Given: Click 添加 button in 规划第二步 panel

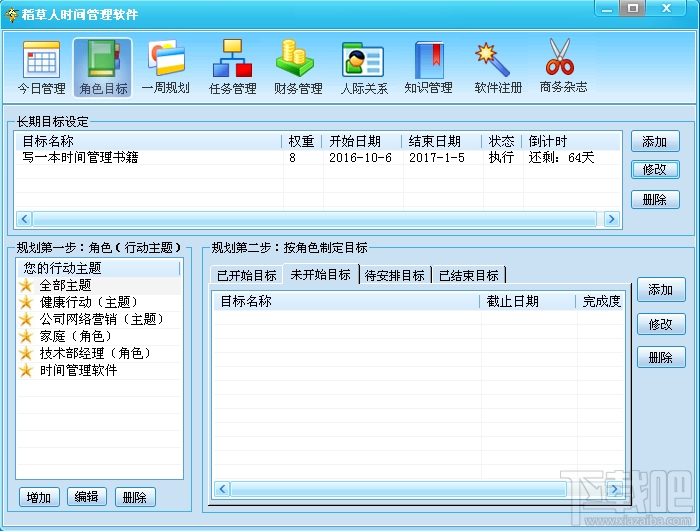Looking at the screenshot, I should [x=661, y=290].
